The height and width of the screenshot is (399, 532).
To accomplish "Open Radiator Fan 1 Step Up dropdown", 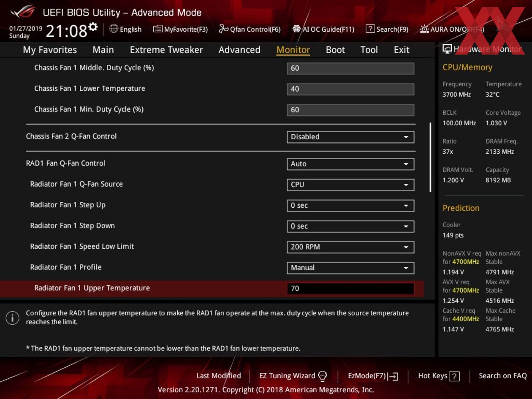I will [x=350, y=205].
